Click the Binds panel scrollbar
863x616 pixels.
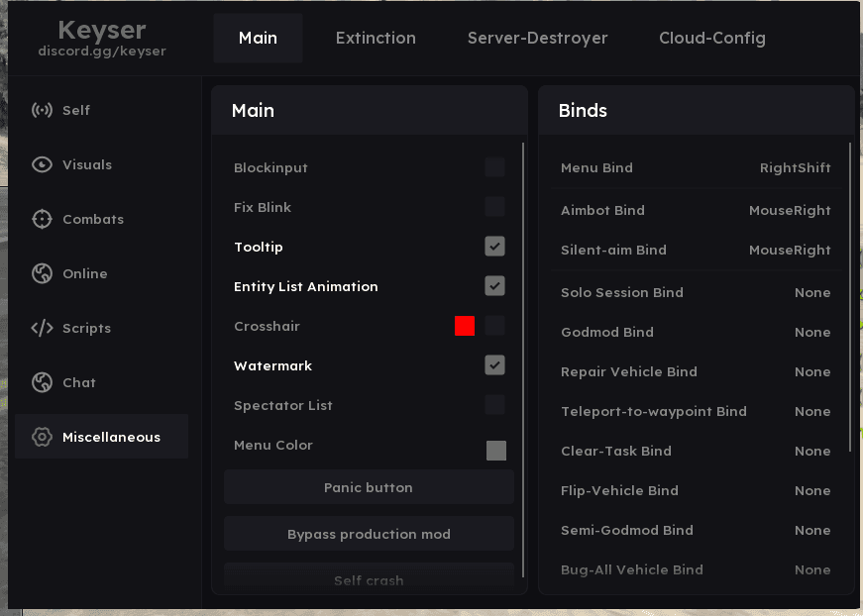[850, 297]
